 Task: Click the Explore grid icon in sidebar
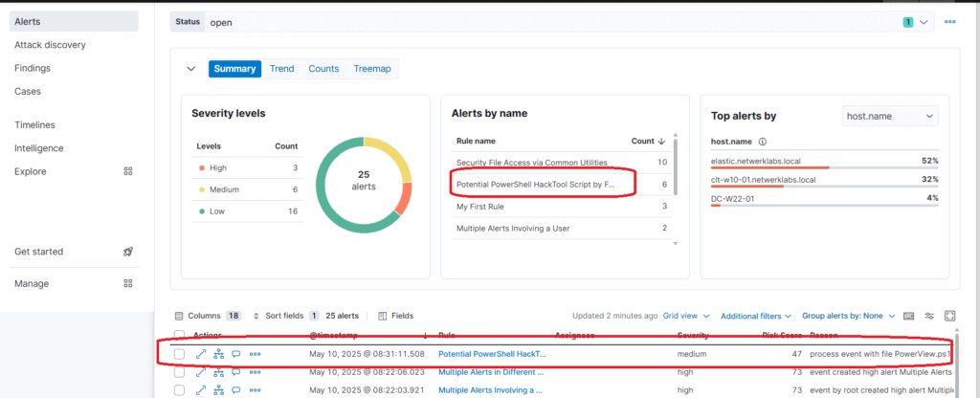[128, 171]
